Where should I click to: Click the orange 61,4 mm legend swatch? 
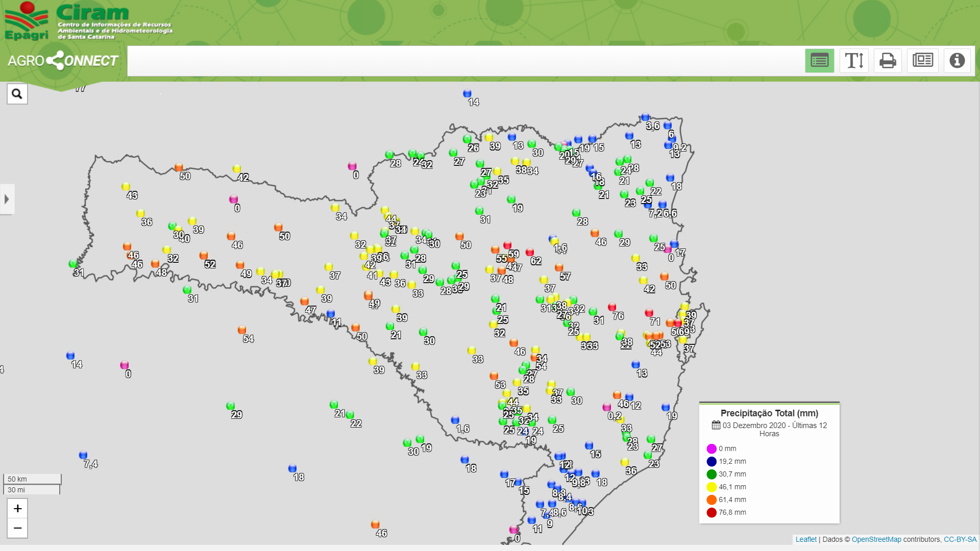(712, 500)
